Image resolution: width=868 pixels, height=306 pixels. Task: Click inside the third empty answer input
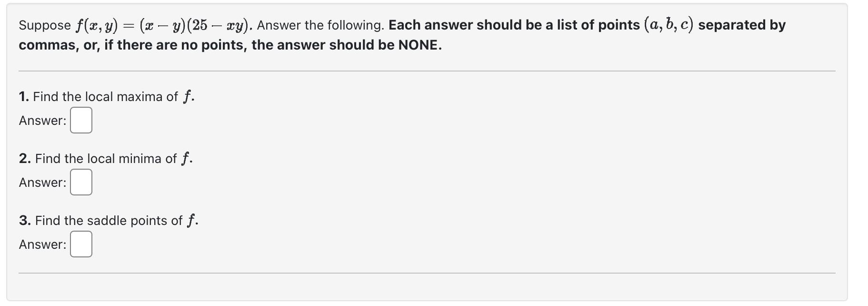[80, 245]
